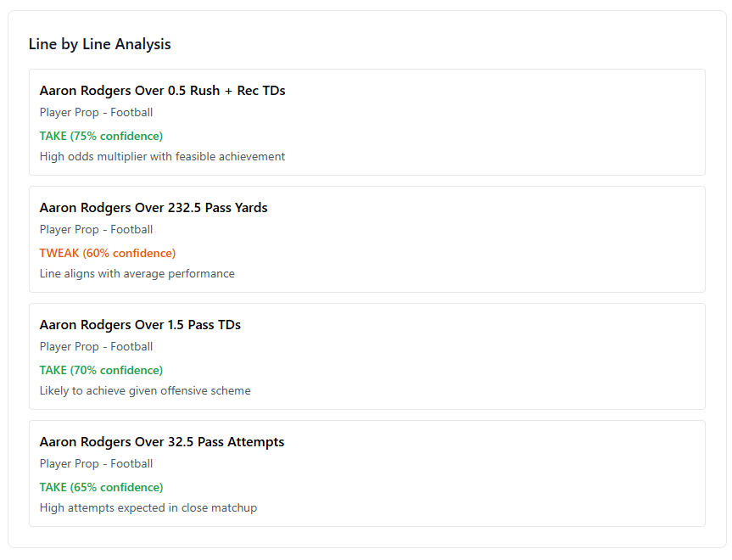This screenshot has width=732, height=560.
Task: Select the TAKE (70% confidence) recommendation
Action: pyautogui.click(x=101, y=370)
